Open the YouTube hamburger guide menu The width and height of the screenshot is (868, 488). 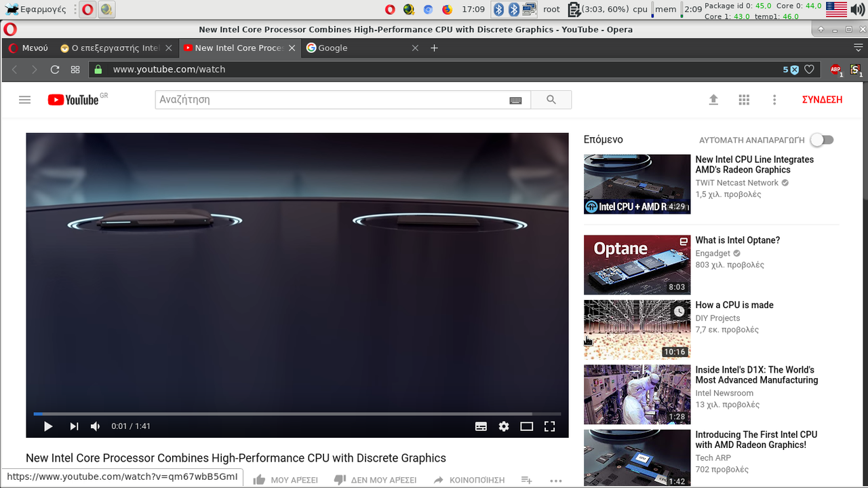tap(25, 100)
